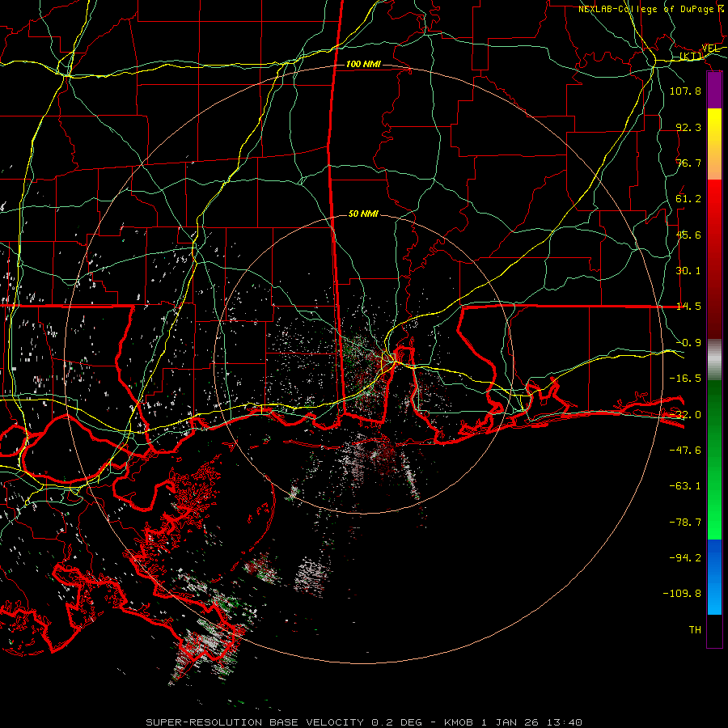Click the -32.0 scale value

point(685,415)
